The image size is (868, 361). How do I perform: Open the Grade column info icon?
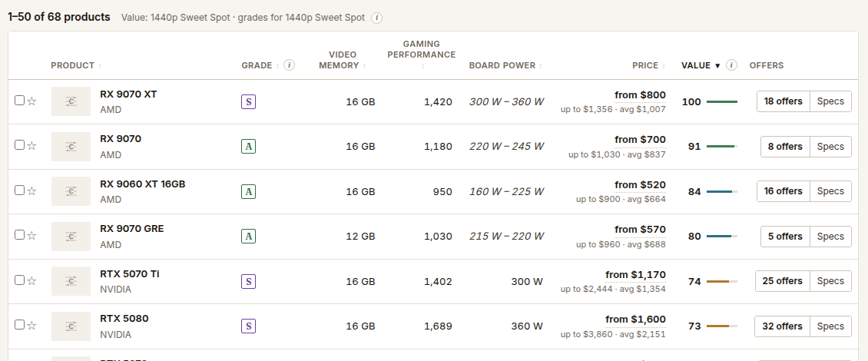click(x=289, y=65)
